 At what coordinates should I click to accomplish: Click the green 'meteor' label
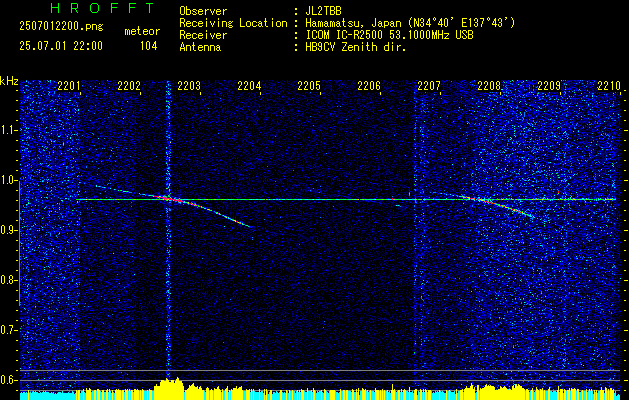click(x=142, y=31)
